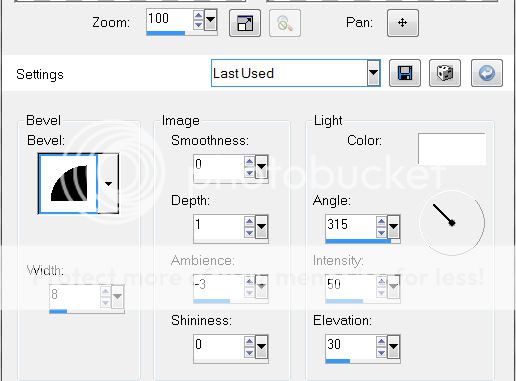
Task: Click the save preset floppy disk icon
Action: coord(405,73)
